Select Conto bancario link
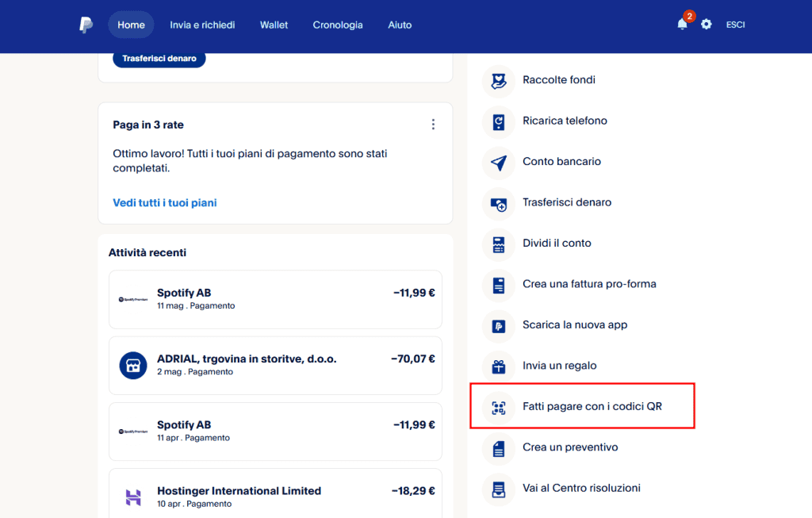This screenshot has width=812, height=518. [x=562, y=161]
